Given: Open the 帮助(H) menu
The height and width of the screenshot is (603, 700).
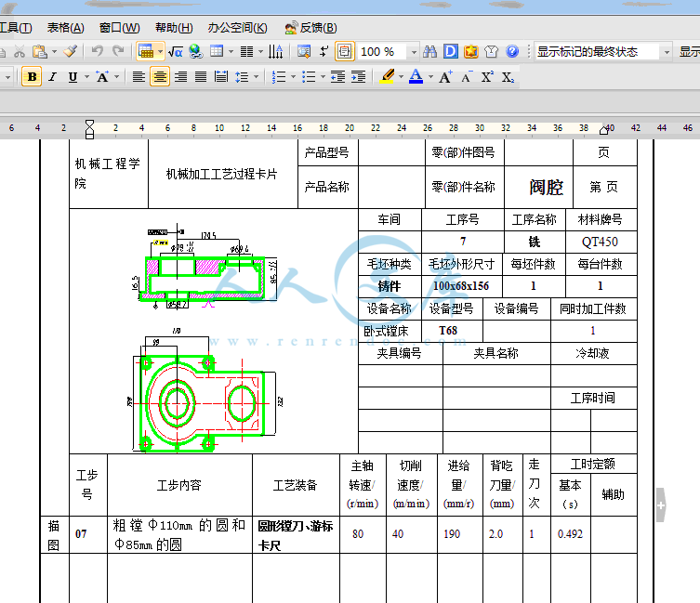Looking at the screenshot, I should (174, 28).
